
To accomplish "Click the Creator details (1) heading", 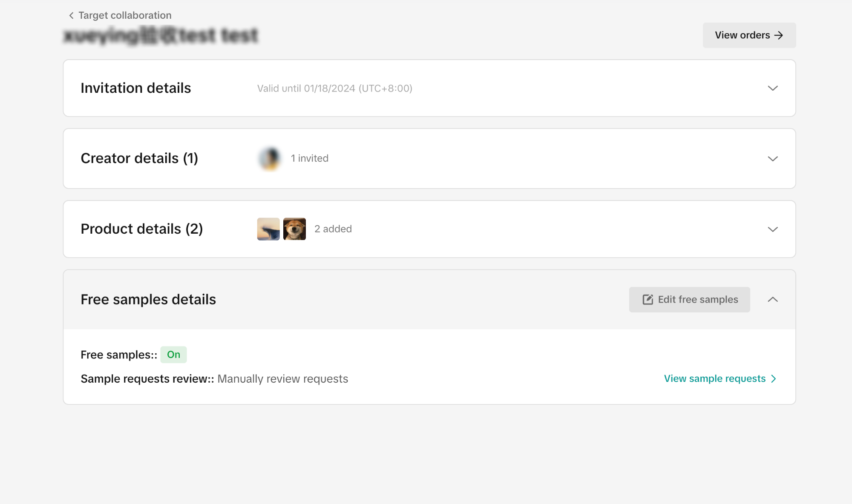I will pyautogui.click(x=139, y=158).
